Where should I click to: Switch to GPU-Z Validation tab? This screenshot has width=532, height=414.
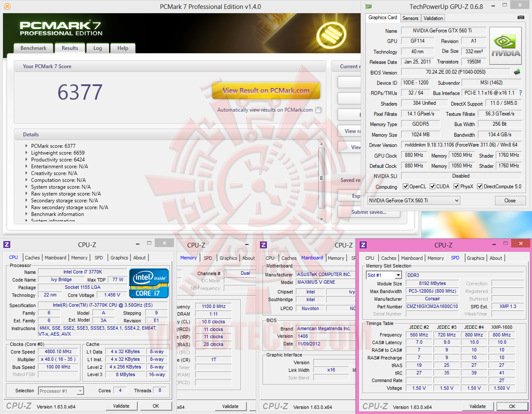433,18
